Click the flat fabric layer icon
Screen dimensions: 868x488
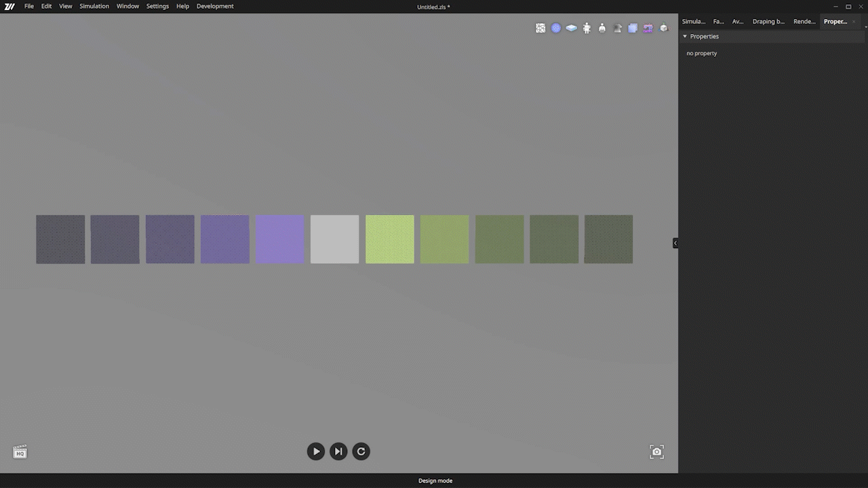(571, 28)
